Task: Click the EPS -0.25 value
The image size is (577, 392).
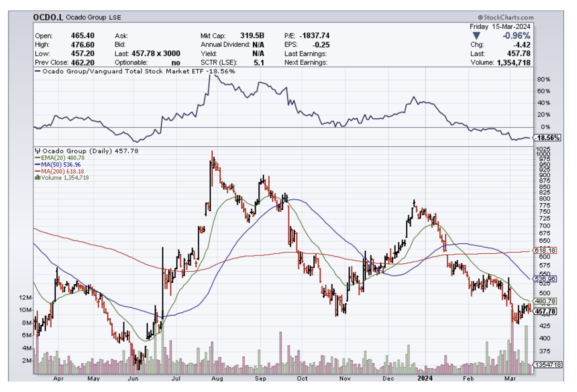Action: (x=321, y=44)
